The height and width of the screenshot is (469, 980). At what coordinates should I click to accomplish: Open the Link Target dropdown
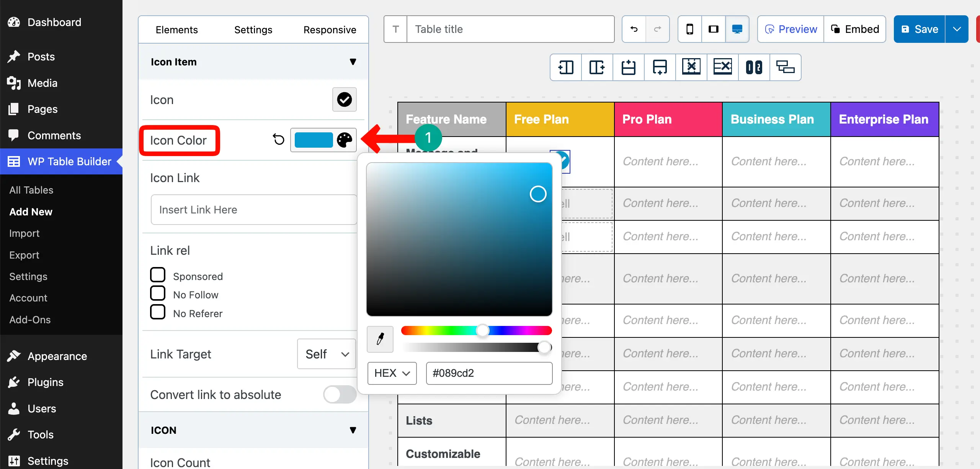(326, 354)
